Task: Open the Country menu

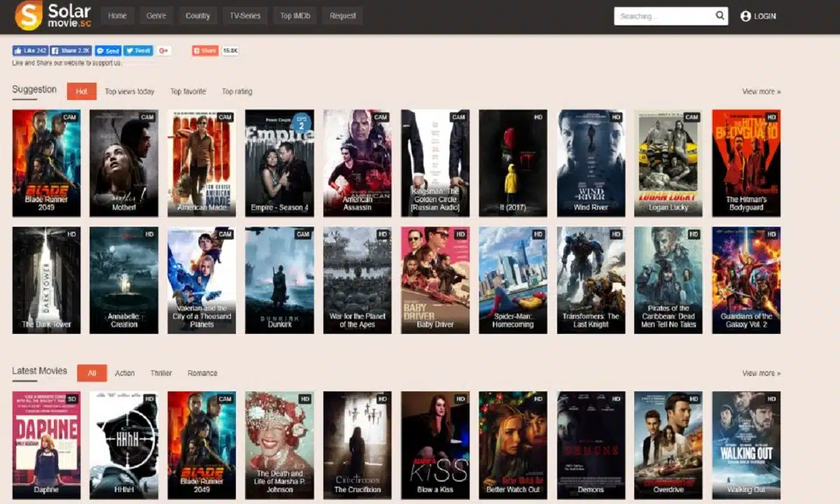Action: (197, 16)
